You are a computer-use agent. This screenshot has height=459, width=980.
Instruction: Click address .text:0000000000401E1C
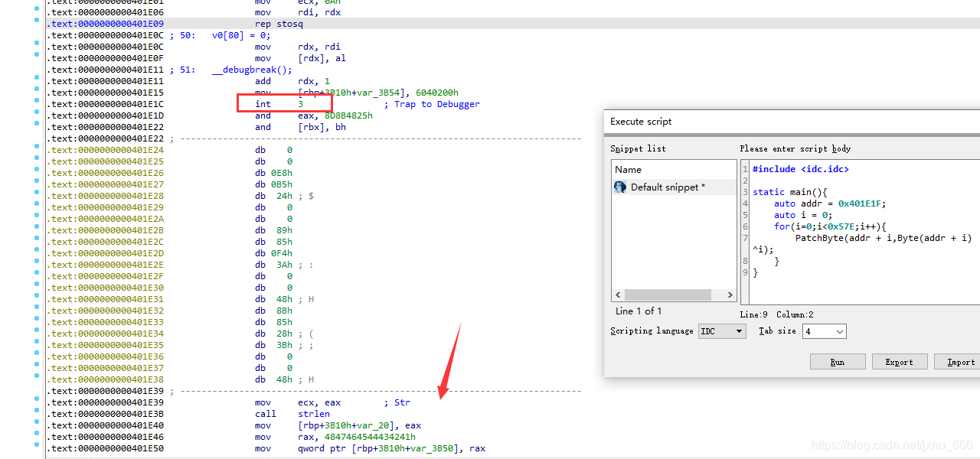[105, 104]
